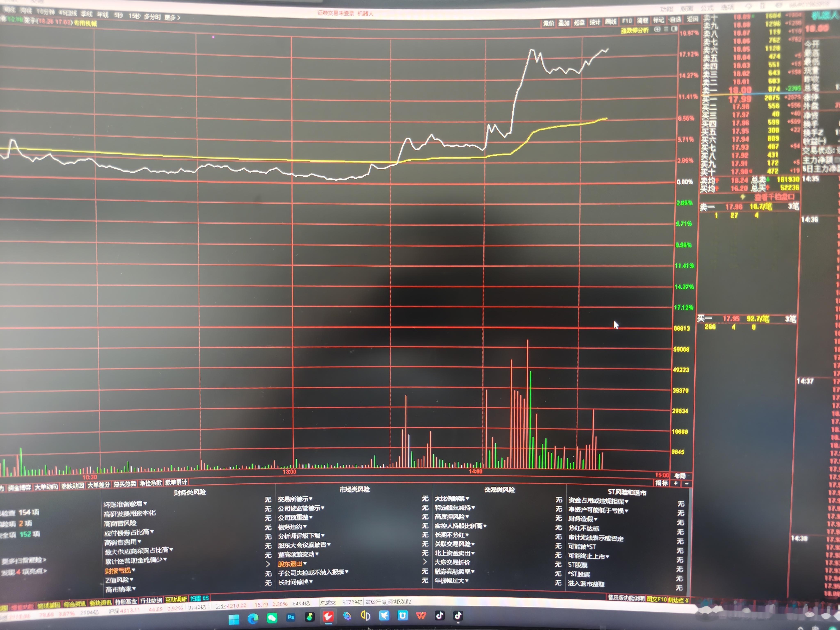
Task: Expand 坏账准备激增 risk details
Action: pyautogui.click(x=125, y=504)
